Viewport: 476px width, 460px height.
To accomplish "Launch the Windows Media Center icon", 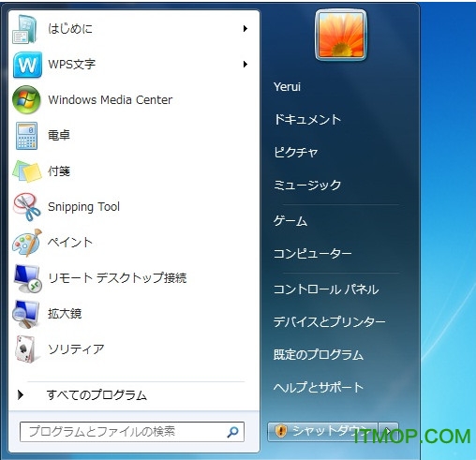I will click(x=26, y=100).
